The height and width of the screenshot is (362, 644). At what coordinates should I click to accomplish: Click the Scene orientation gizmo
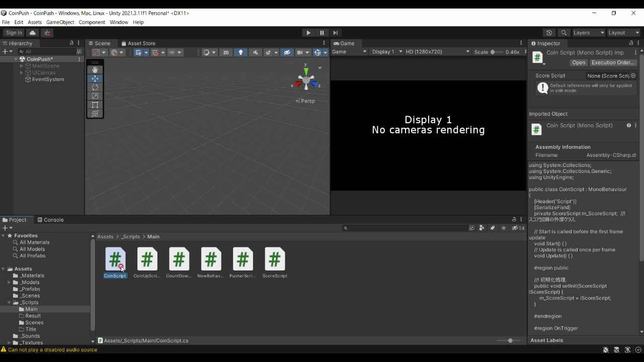[306, 79]
